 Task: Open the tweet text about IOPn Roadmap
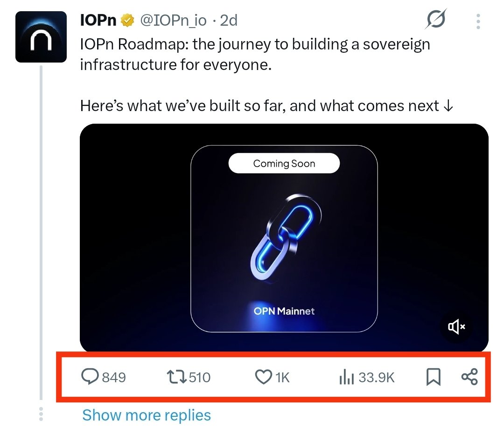255,54
